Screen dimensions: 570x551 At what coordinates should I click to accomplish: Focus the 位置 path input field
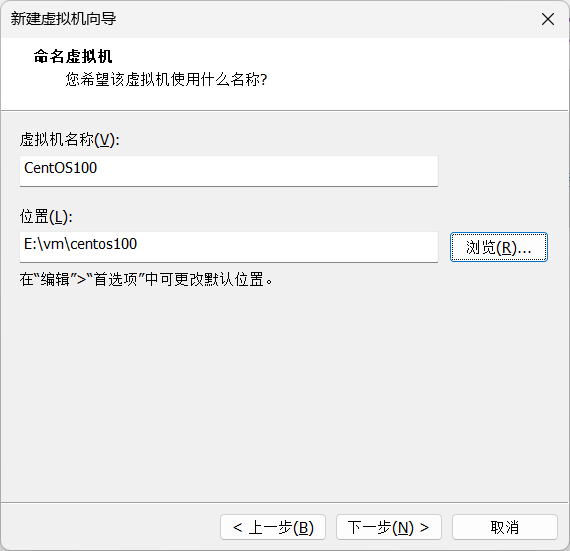(x=229, y=247)
